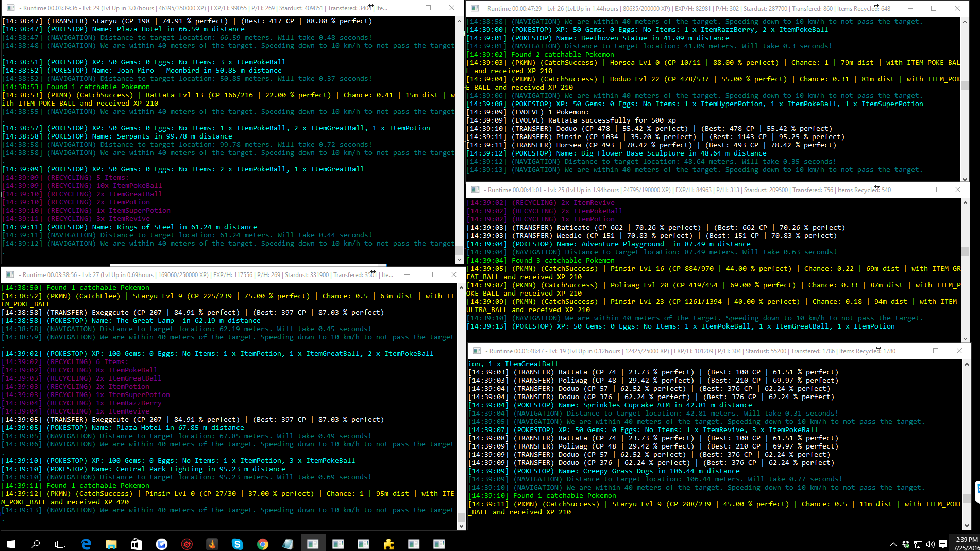This screenshot has height=551, width=980.
Task: Minimize the Lvl 27 console window
Action: pos(407,274)
